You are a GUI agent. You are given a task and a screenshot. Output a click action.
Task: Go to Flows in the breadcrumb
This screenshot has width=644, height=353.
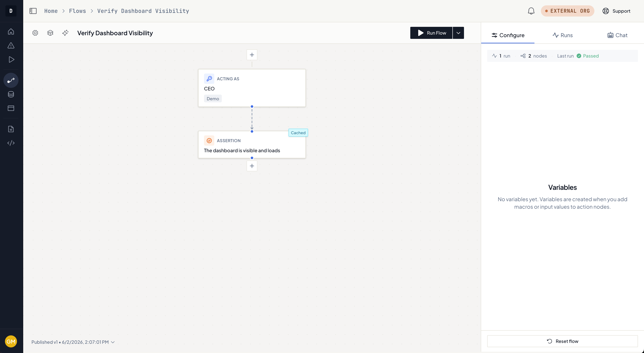point(78,11)
